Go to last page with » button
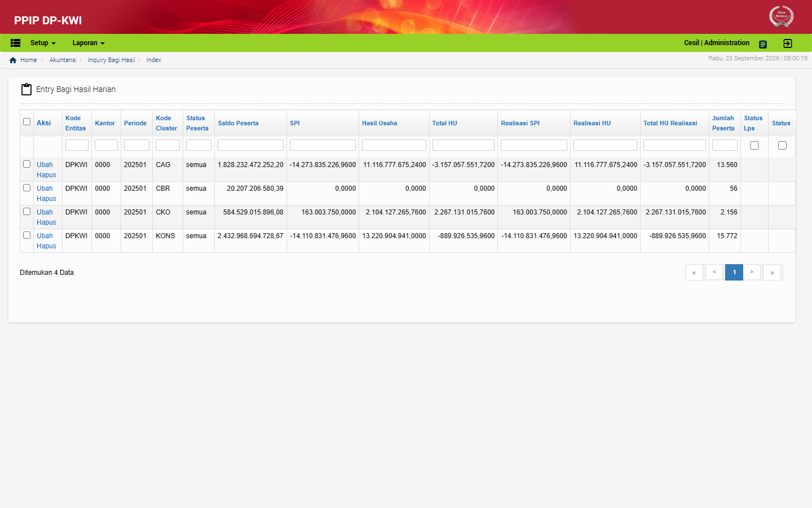Viewport: 812px width, 508px height. [772, 272]
